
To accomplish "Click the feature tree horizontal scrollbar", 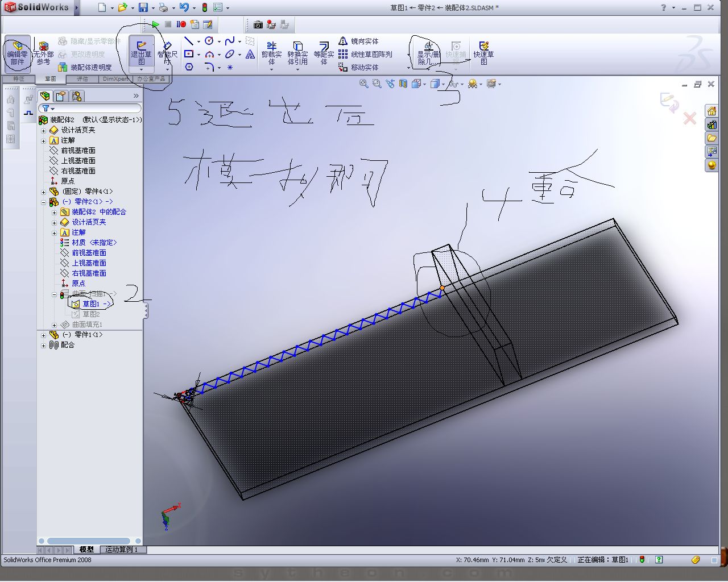I will pos(90,541).
